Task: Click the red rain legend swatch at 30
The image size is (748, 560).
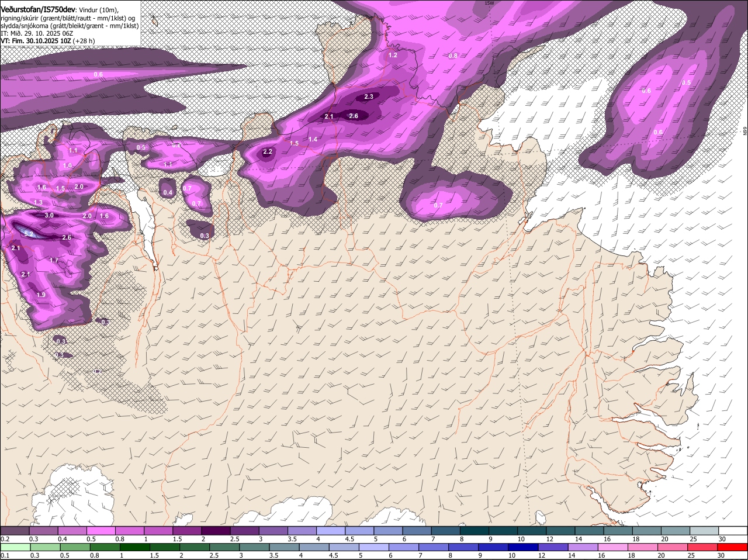Action: (x=733, y=547)
